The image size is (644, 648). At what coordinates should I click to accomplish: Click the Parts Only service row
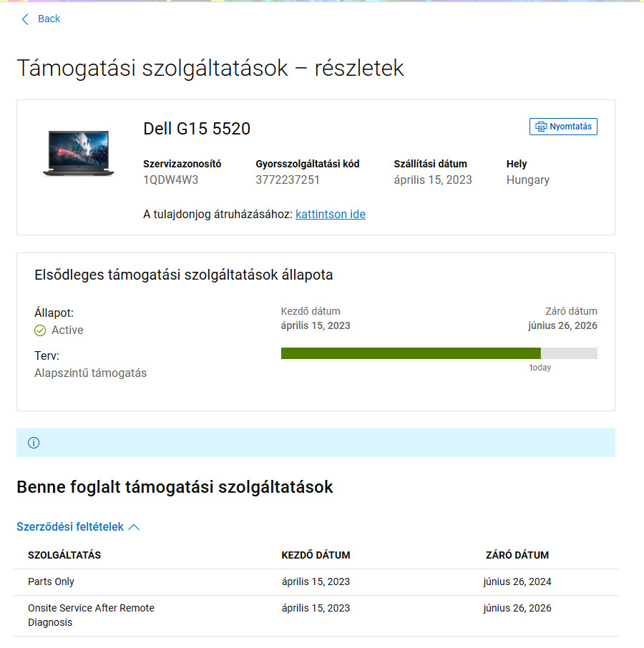[x=316, y=582]
